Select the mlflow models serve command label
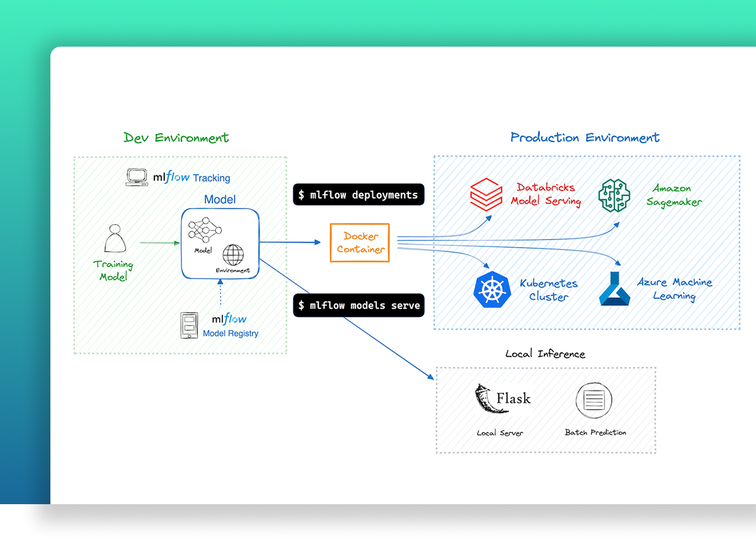 coord(358,305)
